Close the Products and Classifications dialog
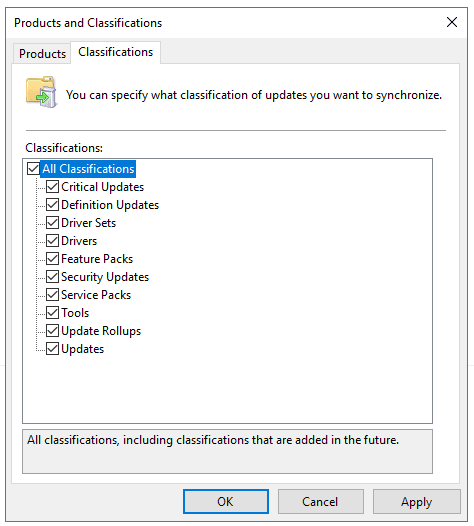 point(452,22)
